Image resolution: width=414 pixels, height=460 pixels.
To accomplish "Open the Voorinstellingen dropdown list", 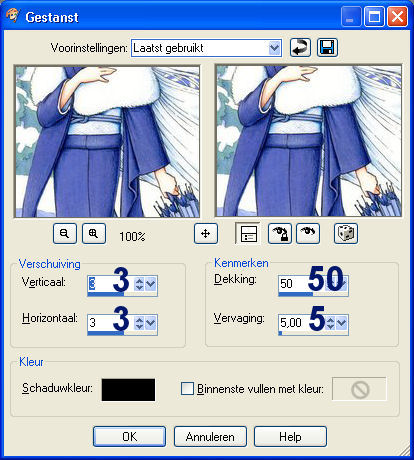I will click(274, 48).
